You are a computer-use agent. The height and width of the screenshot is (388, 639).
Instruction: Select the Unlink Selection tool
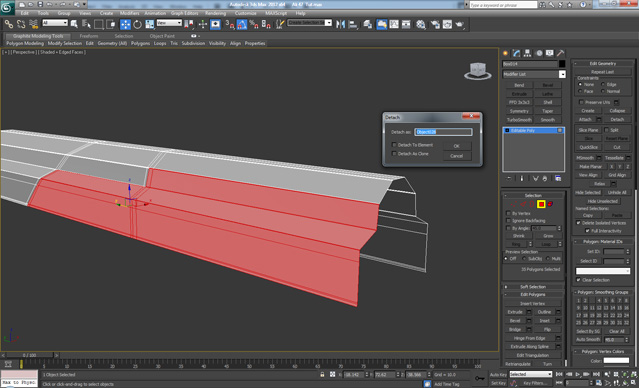pos(21,24)
